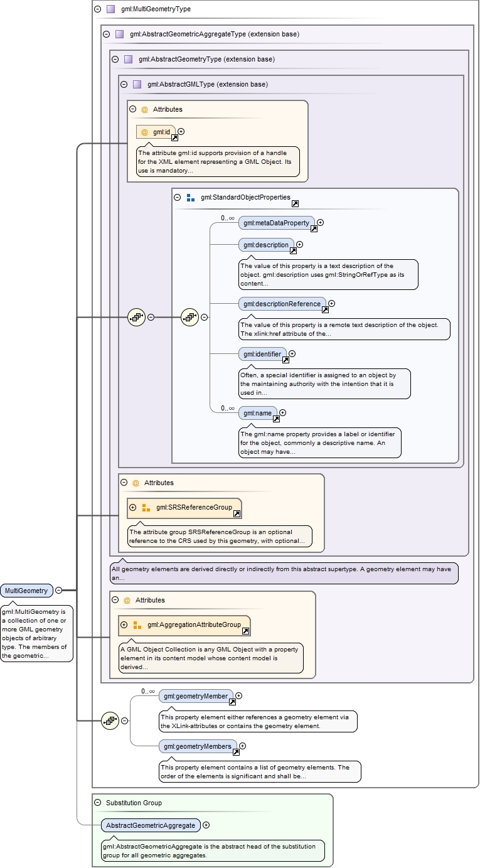Screen dimensions: 480x868
Task: Collapse gml:AbstractGeometryType extension base
Action: [x=115, y=59]
